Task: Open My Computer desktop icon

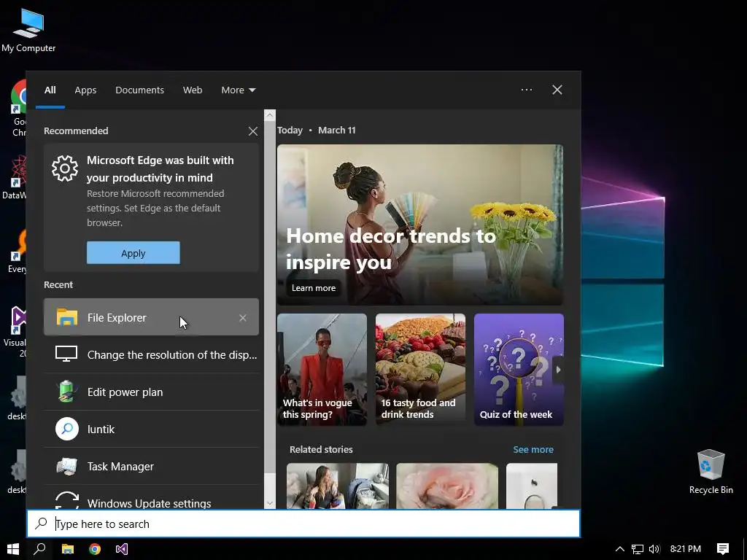Action: point(28,31)
